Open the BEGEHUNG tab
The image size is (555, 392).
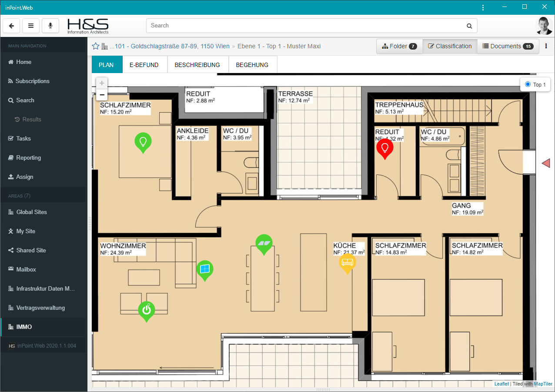click(x=252, y=65)
